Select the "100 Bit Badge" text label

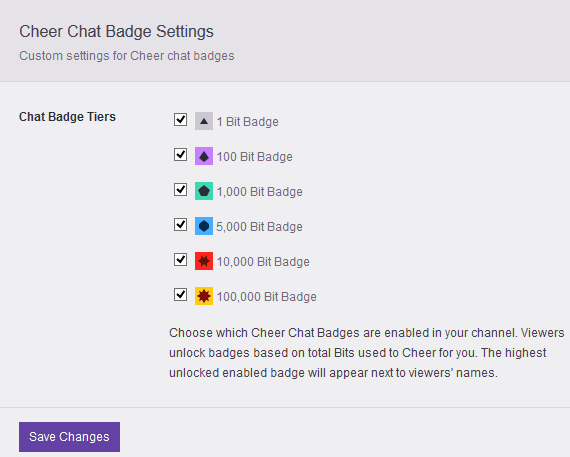click(254, 157)
